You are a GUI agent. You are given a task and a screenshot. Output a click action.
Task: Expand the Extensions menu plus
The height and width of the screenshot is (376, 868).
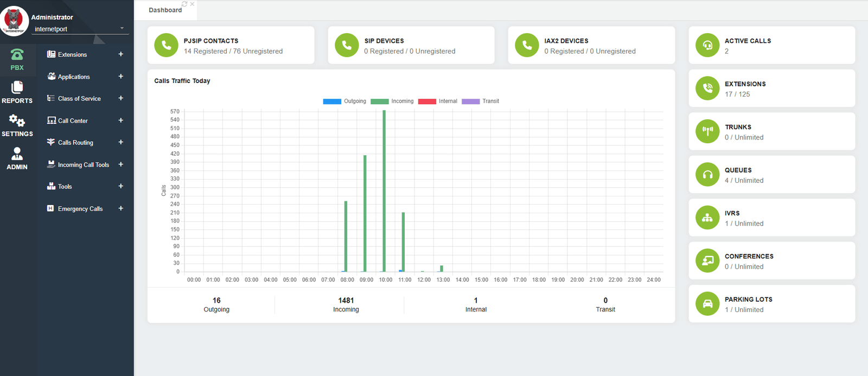[121, 54]
